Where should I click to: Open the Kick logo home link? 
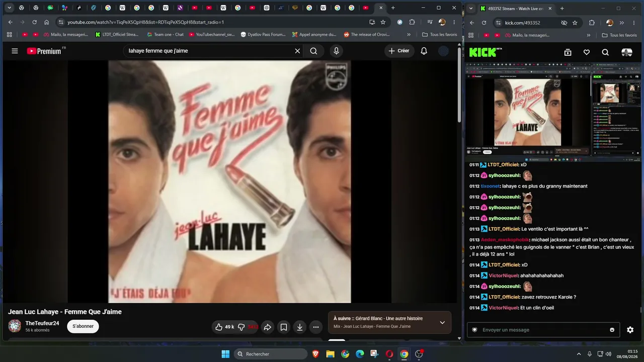pos(486,52)
